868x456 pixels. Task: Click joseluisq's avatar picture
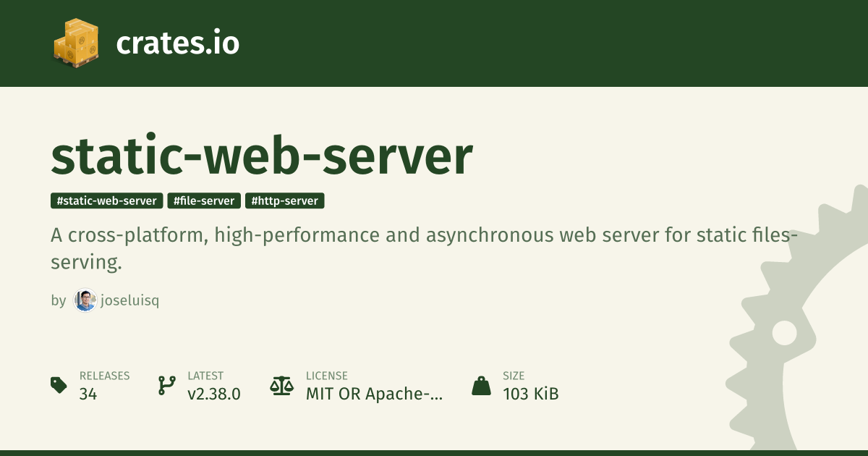85,300
